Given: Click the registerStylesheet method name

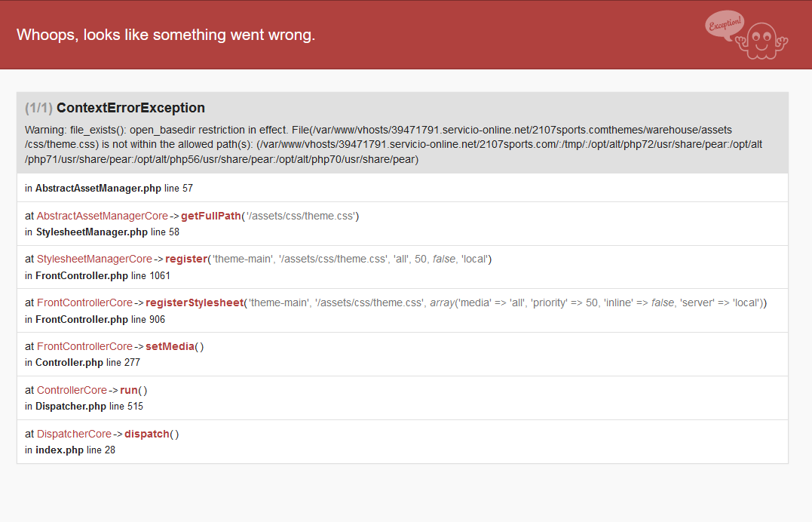Looking at the screenshot, I should click(x=195, y=303).
